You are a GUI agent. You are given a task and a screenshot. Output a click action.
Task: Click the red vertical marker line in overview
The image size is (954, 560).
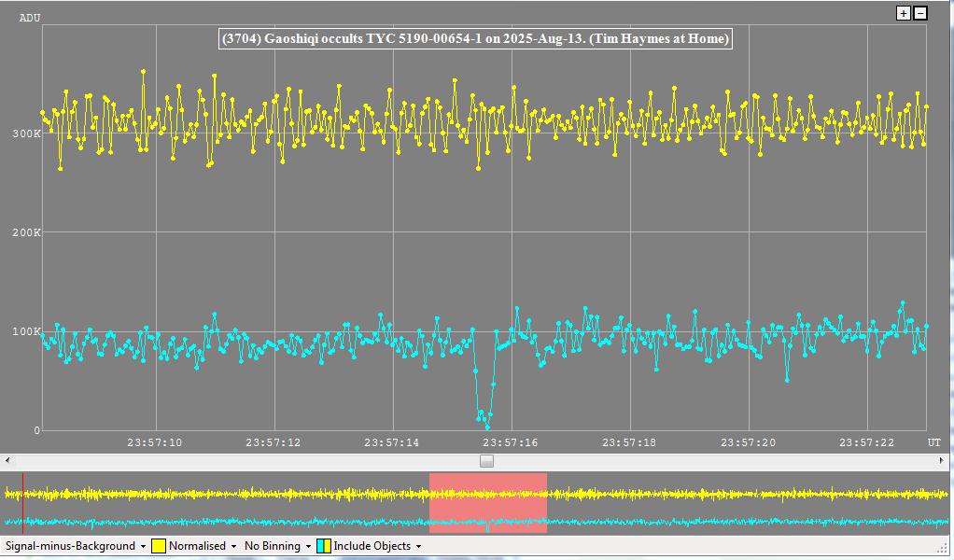click(x=23, y=502)
